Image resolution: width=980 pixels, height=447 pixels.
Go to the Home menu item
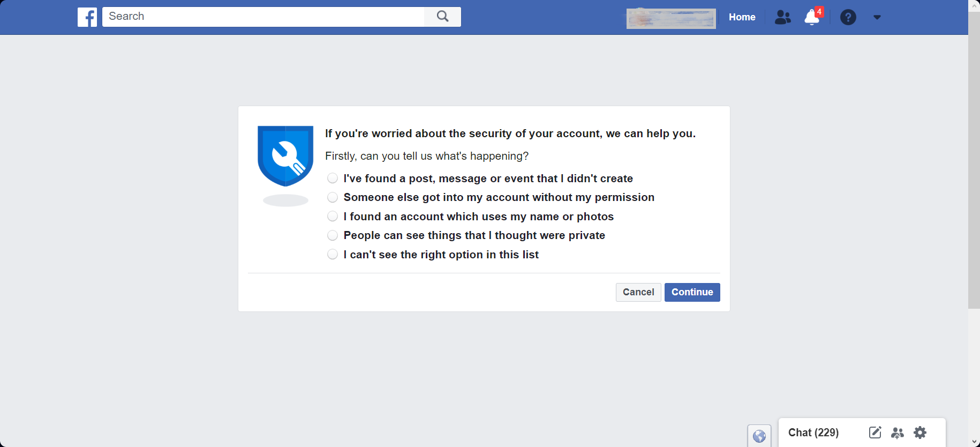click(x=741, y=17)
